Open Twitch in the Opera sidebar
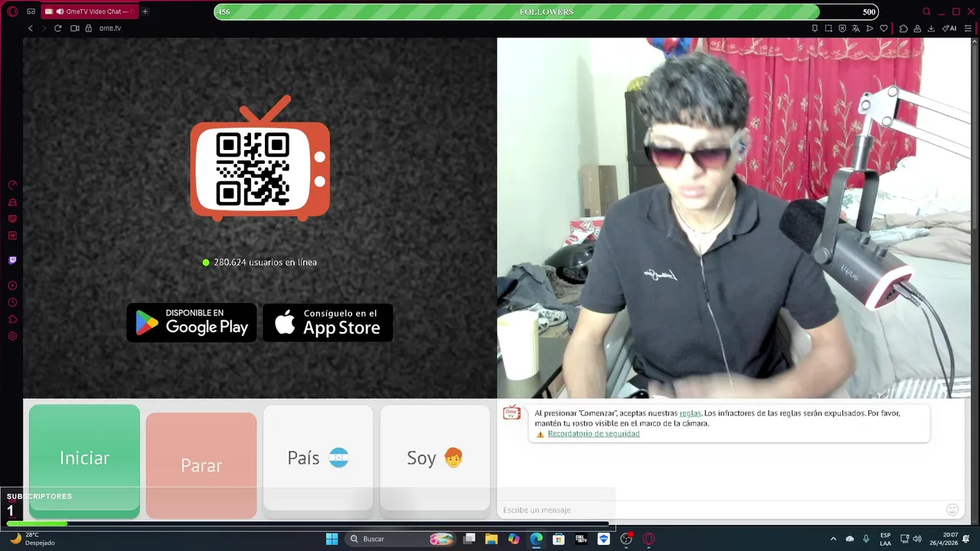 point(12,260)
